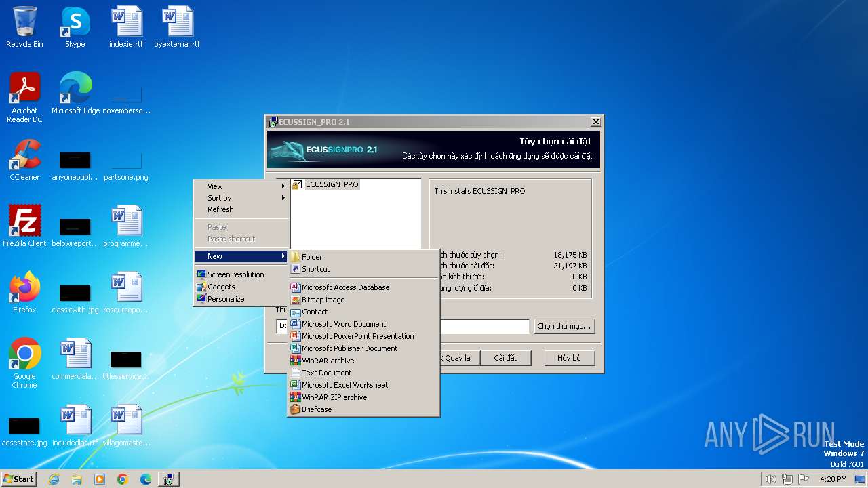Click the Chọn thư mục browse button
Image resolution: width=868 pixels, height=488 pixels.
coord(564,326)
